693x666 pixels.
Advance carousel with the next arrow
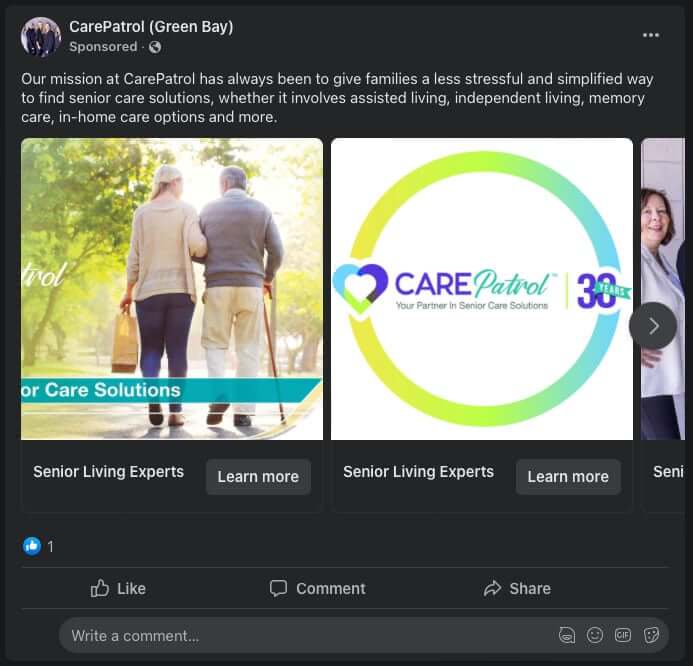(653, 325)
